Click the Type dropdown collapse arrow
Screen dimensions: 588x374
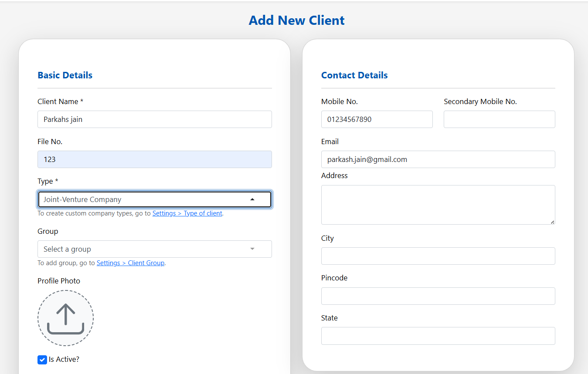click(x=252, y=199)
